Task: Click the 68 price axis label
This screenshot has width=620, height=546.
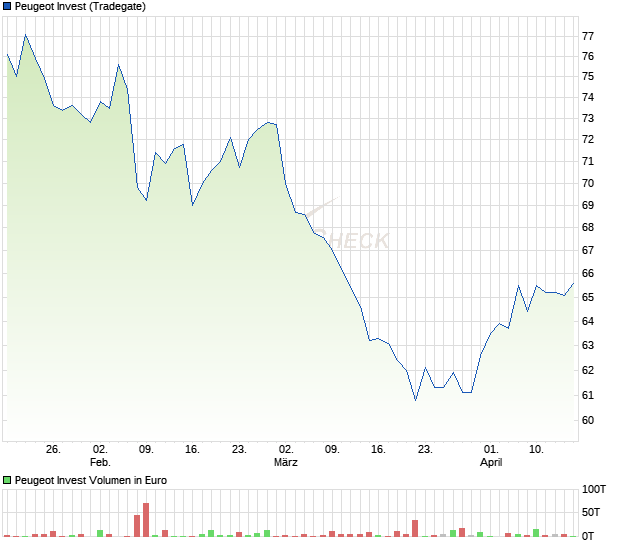Action: [x=588, y=228]
